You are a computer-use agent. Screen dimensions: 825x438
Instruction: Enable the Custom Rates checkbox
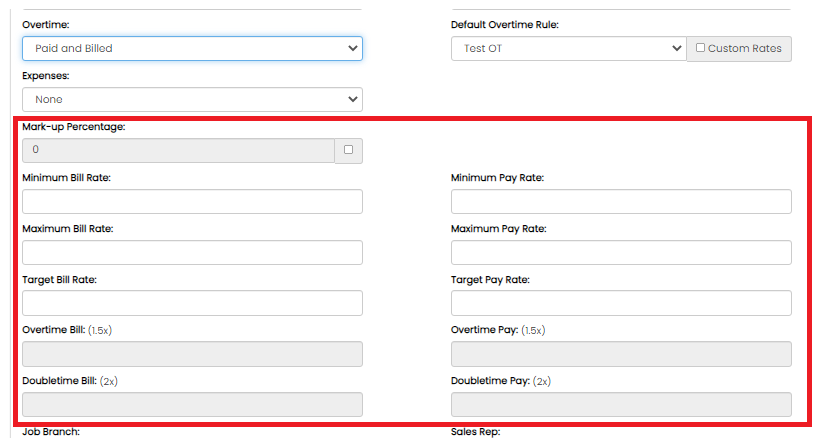tap(700, 47)
